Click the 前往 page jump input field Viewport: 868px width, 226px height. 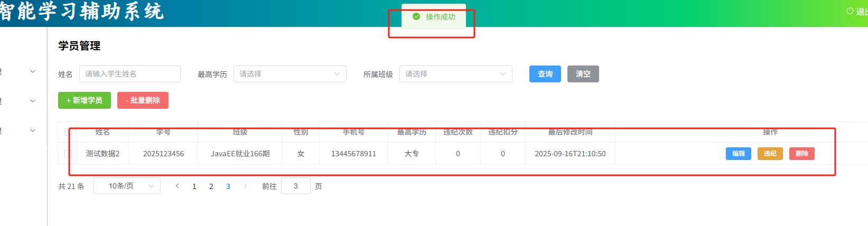(296, 186)
